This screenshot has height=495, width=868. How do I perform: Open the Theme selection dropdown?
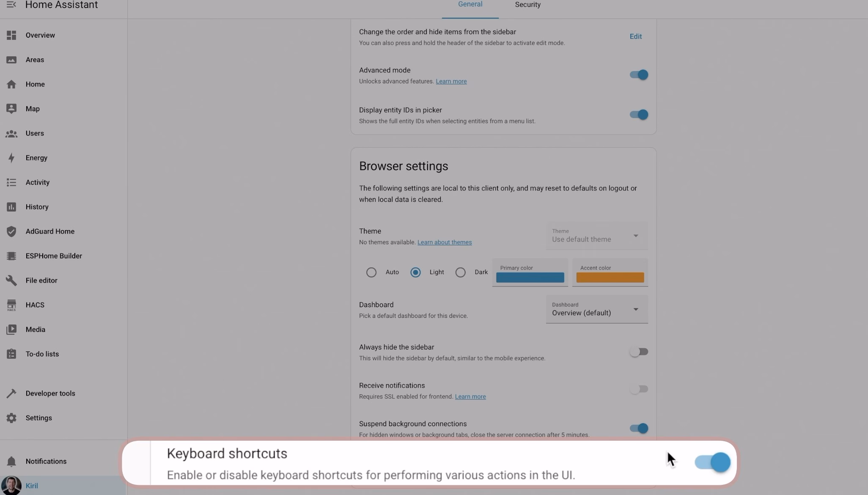click(x=596, y=236)
